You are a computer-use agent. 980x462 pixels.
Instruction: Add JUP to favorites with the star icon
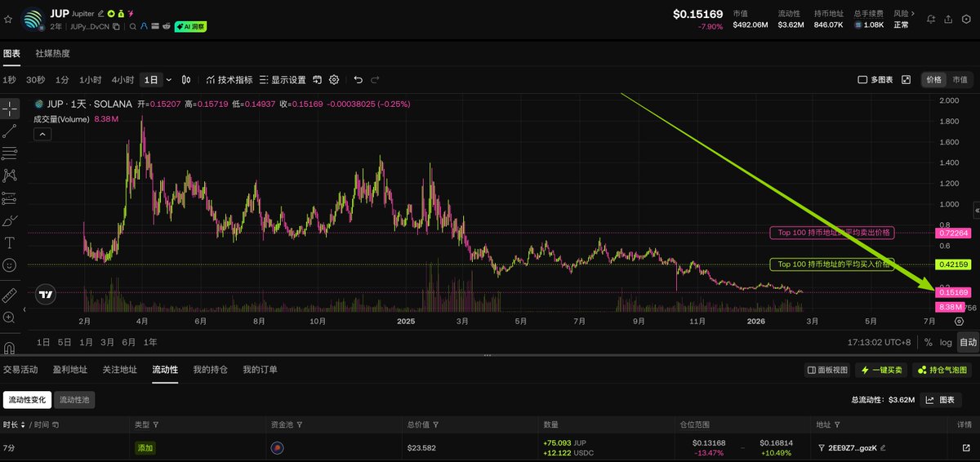point(8,19)
